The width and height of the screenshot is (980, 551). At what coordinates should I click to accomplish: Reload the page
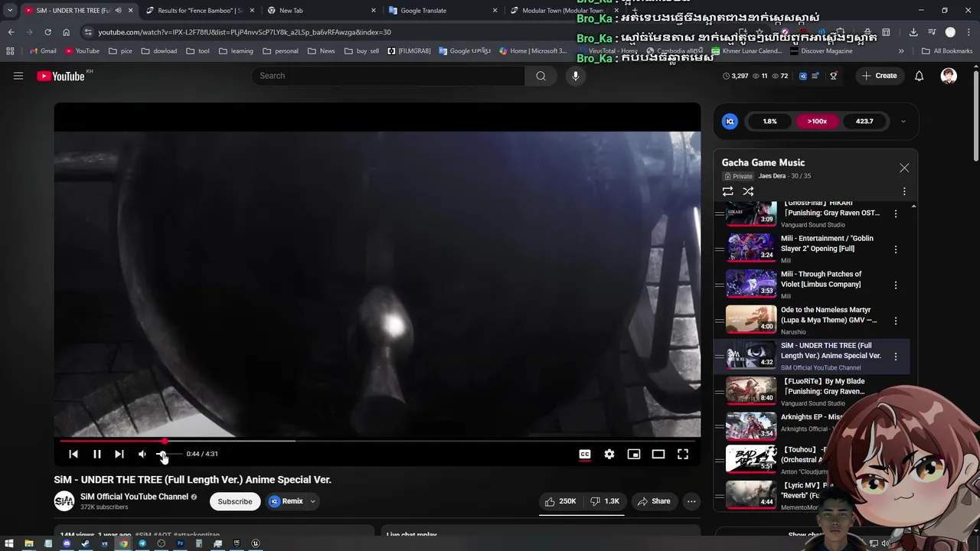click(x=47, y=32)
